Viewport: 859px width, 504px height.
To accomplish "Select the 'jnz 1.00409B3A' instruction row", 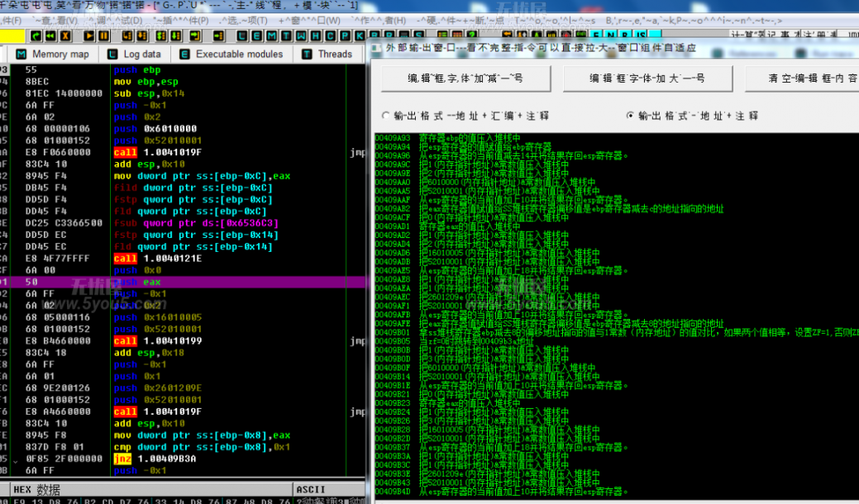I will (x=184, y=459).
